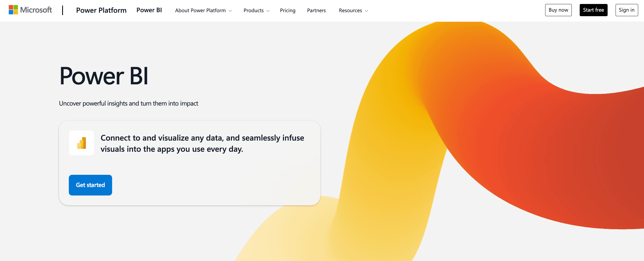Image resolution: width=644 pixels, height=261 pixels.
Task: Click the Power BI bar chart icon
Action: click(x=82, y=143)
